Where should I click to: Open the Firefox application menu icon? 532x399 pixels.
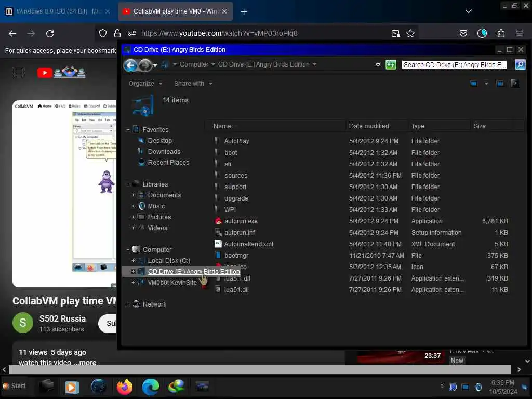(519, 33)
